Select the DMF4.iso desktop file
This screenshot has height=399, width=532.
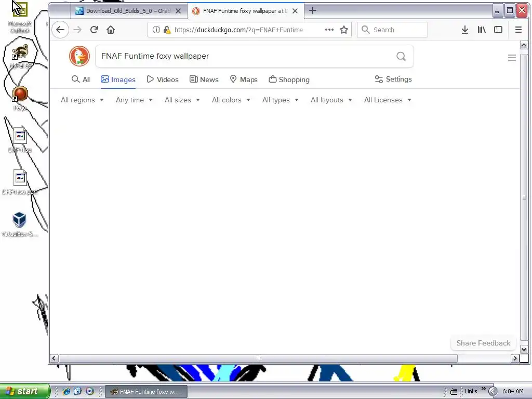tap(20, 140)
